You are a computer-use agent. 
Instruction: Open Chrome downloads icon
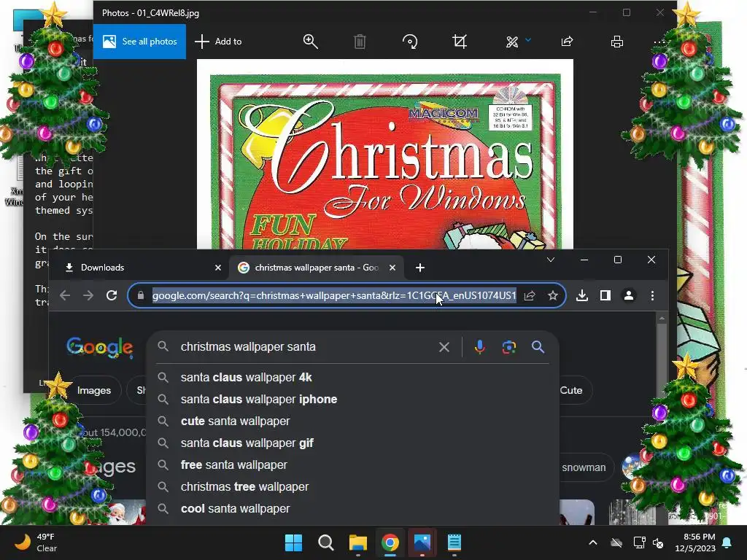pyautogui.click(x=581, y=296)
